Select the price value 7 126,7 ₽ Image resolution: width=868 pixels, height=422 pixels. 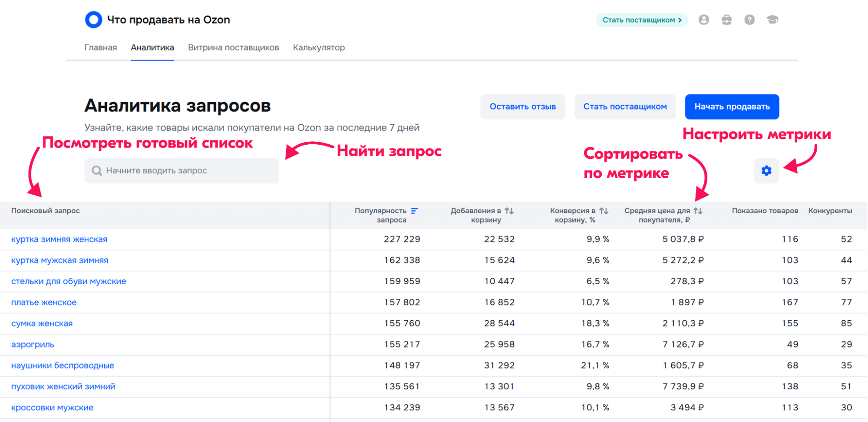pos(683,345)
